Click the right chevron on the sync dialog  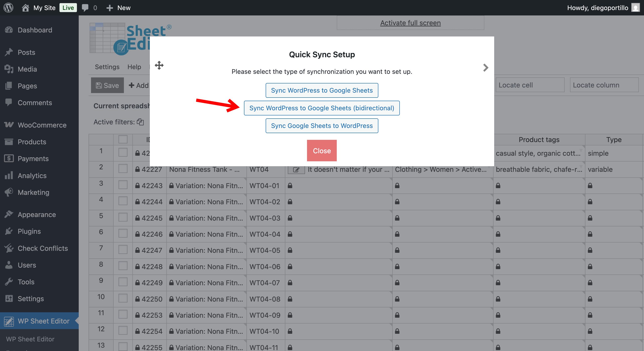click(485, 67)
